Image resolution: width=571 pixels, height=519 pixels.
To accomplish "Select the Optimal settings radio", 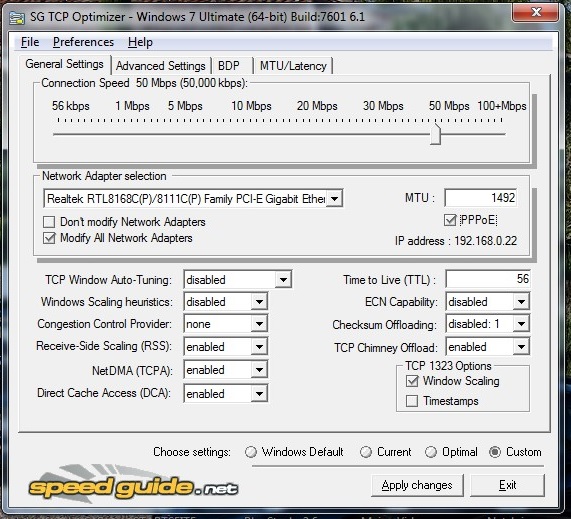I will pyautogui.click(x=431, y=452).
